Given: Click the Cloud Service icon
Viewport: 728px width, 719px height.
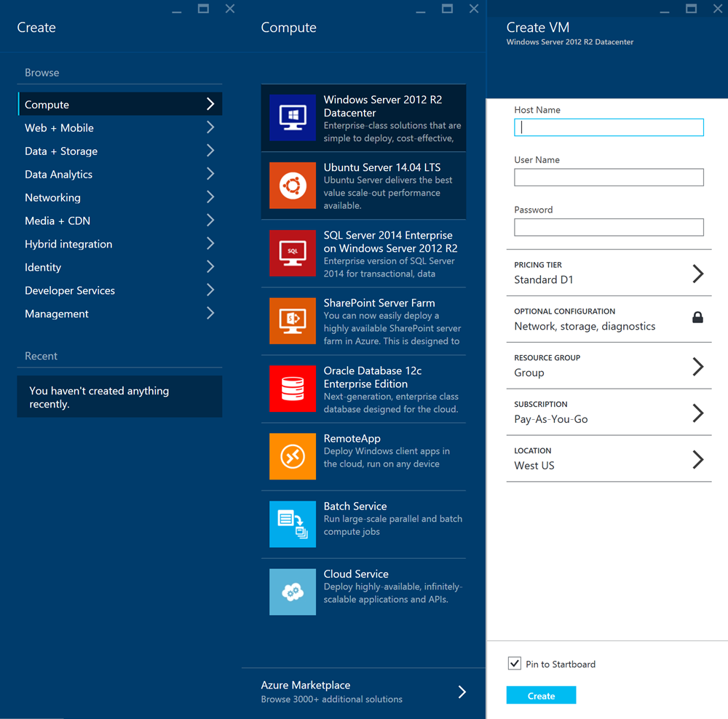Looking at the screenshot, I should point(293,592).
